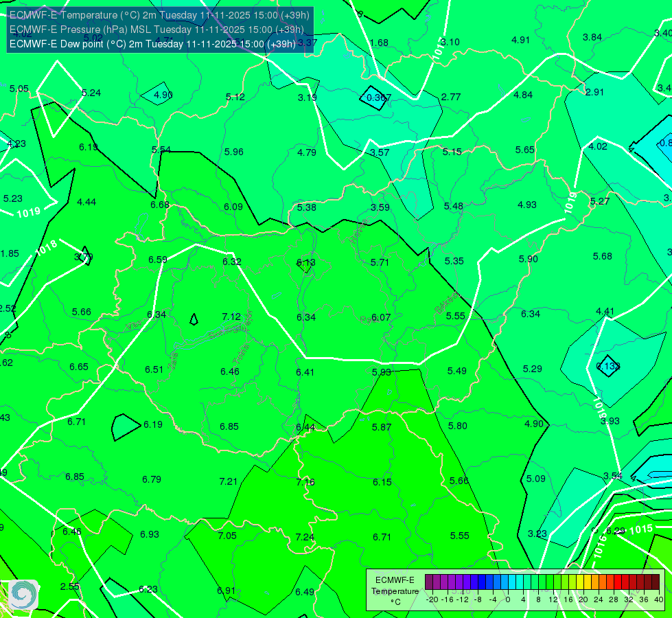Click the dew point value 4.91

(x=521, y=40)
